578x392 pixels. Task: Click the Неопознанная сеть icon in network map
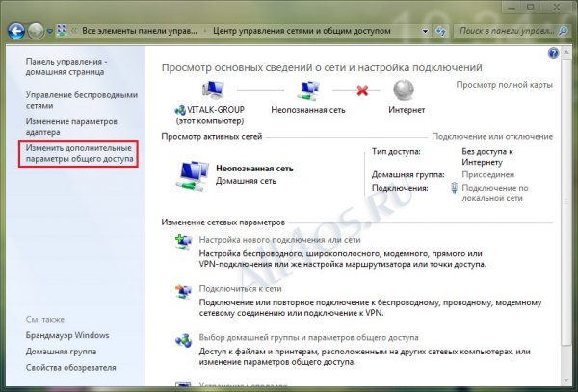click(x=309, y=90)
